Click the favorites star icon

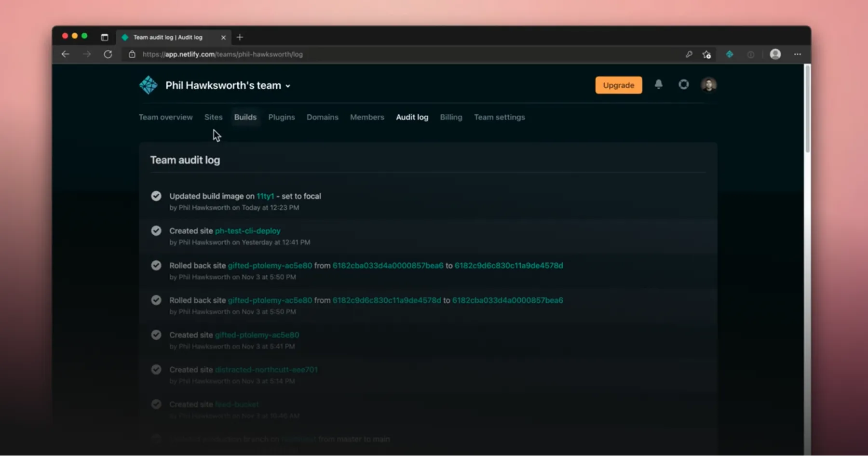706,54
